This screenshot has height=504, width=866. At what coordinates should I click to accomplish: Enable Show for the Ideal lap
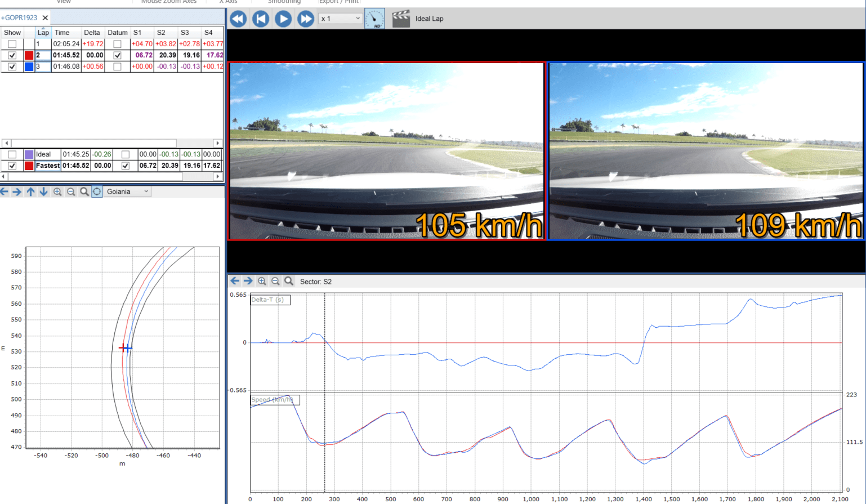[12, 154]
